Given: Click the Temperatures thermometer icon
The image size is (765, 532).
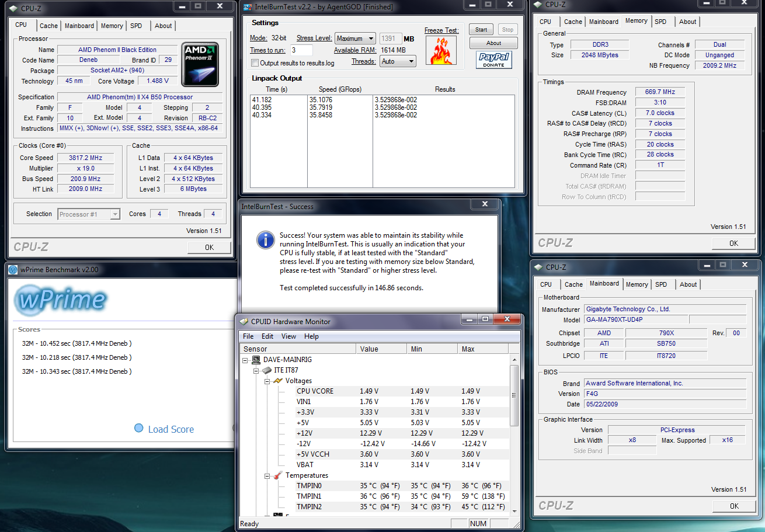Looking at the screenshot, I should click(278, 475).
